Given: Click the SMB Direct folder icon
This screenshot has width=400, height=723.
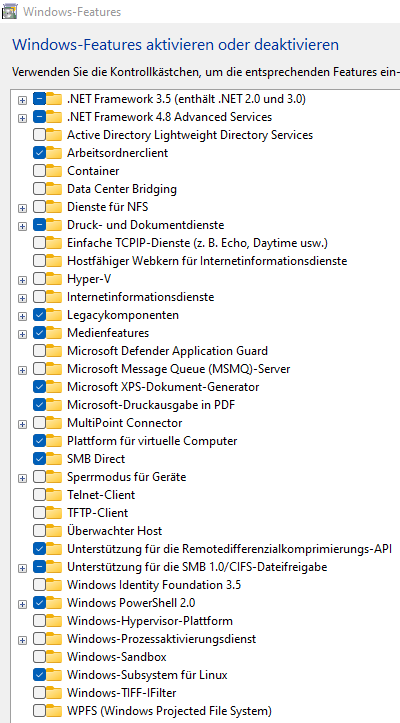Looking at the screenshot, I should coord(54,459).
